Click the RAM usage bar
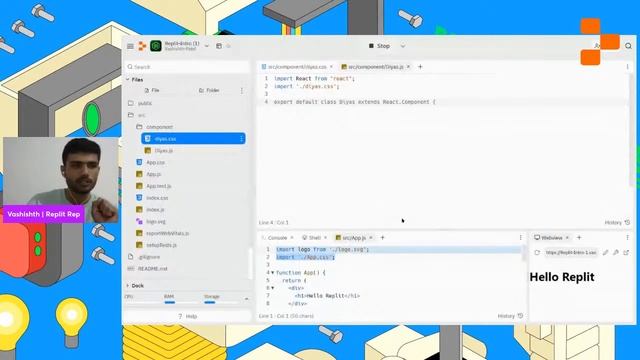This screenshot has height=360, width=640. point(169,302)
